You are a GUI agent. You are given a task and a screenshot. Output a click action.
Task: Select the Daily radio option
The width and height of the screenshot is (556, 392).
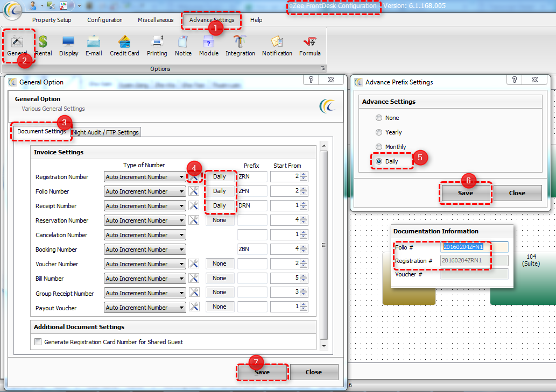pyautogui.click(x=379, y=161)
